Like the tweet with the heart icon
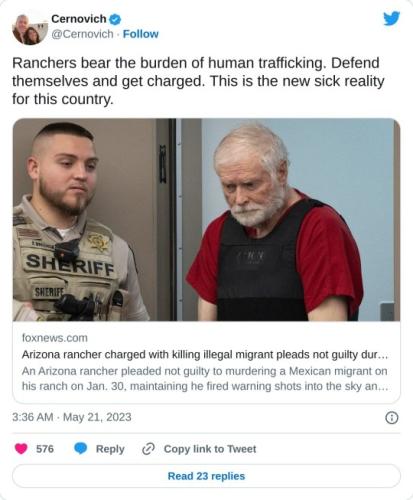Image resolution: width=413 pixels, height=500 pixels. click(21, 449)
